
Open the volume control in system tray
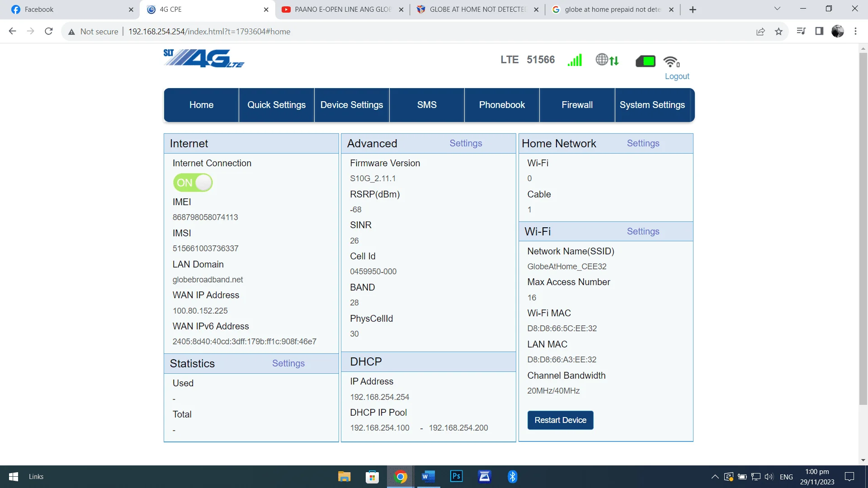point(769,477)
